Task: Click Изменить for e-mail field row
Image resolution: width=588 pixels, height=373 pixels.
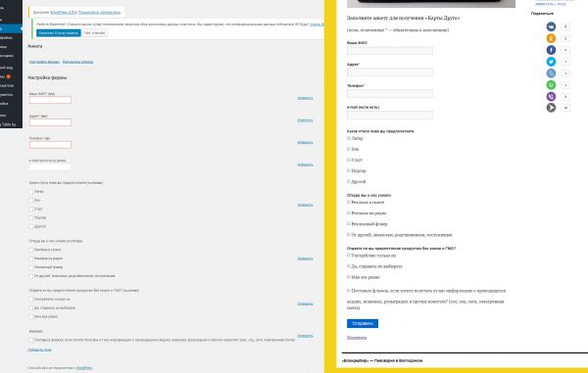Action: pyautogui.click(x=305, y=164)
